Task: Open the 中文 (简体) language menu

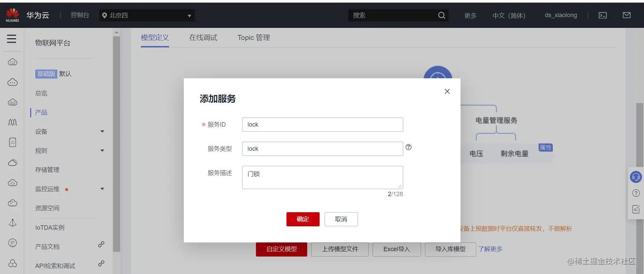Action: tap(509, 15)
